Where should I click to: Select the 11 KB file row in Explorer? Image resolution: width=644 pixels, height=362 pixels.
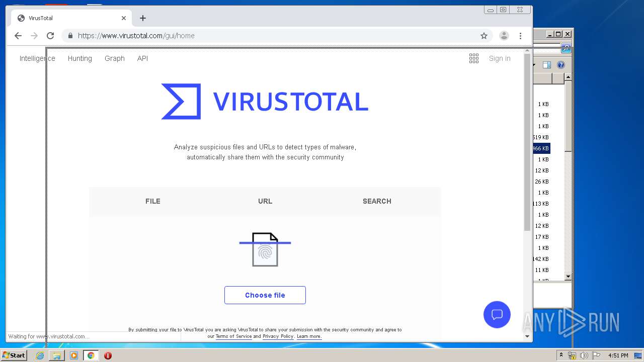(542, 270)
